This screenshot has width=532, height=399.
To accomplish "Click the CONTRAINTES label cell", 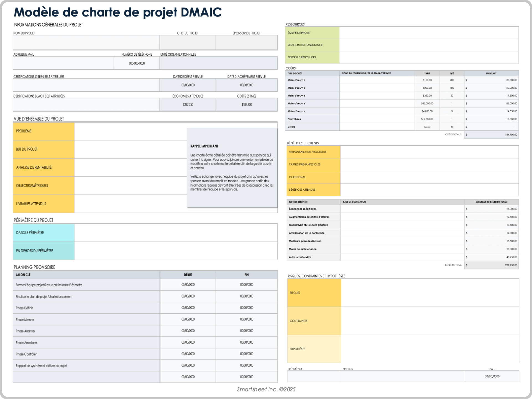I will coord(314,321).
